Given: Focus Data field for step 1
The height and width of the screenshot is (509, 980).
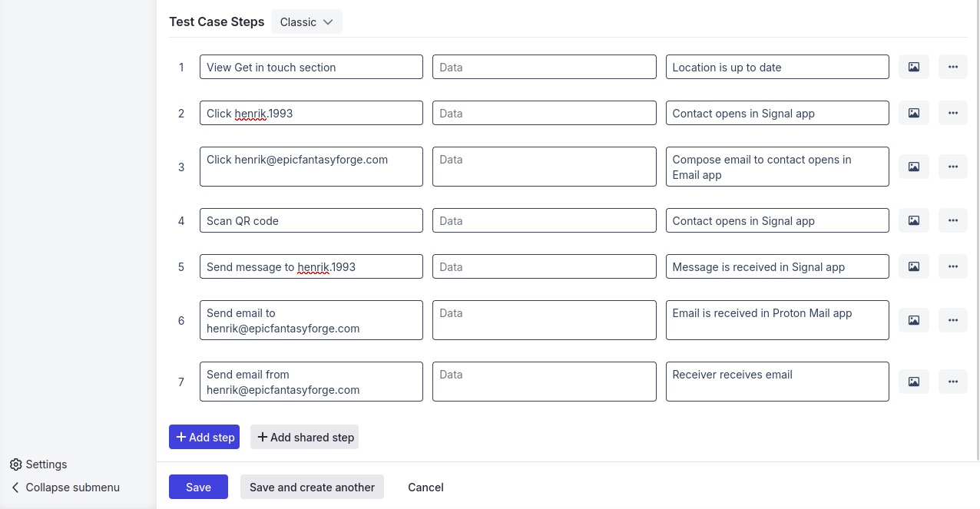Looking at the screenshot, I should tap(545, 67).
